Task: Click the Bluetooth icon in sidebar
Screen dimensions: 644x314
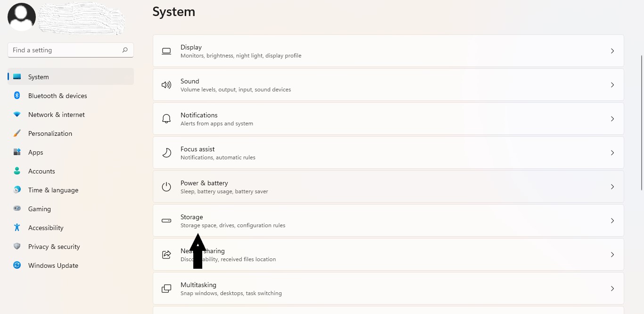Action: click(17, 96)
